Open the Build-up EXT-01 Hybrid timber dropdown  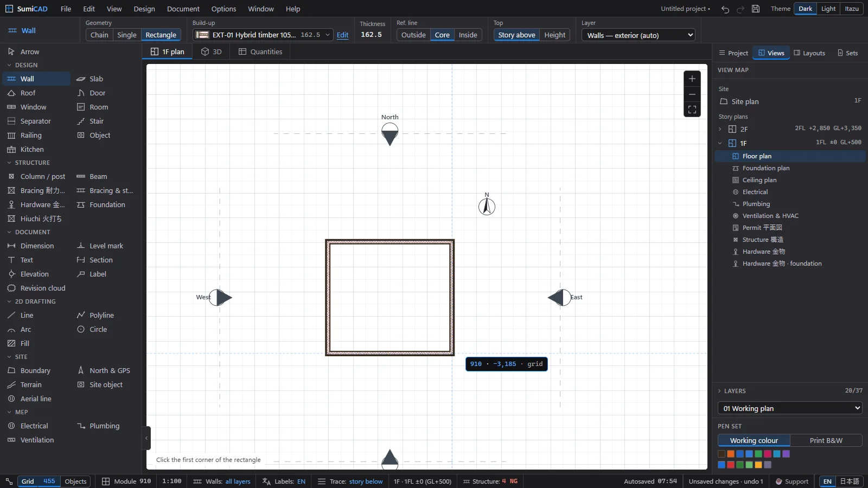click(263, 35)
